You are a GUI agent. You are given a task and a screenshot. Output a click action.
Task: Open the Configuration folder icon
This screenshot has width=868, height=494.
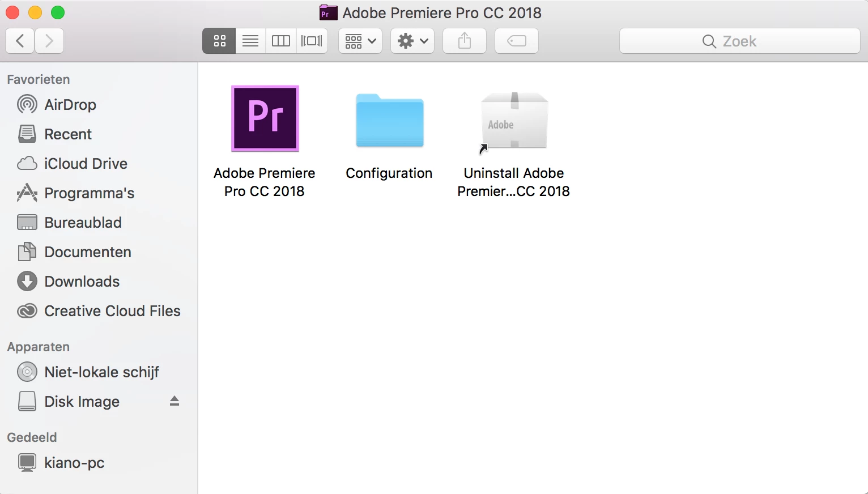[x=390, y=120]
